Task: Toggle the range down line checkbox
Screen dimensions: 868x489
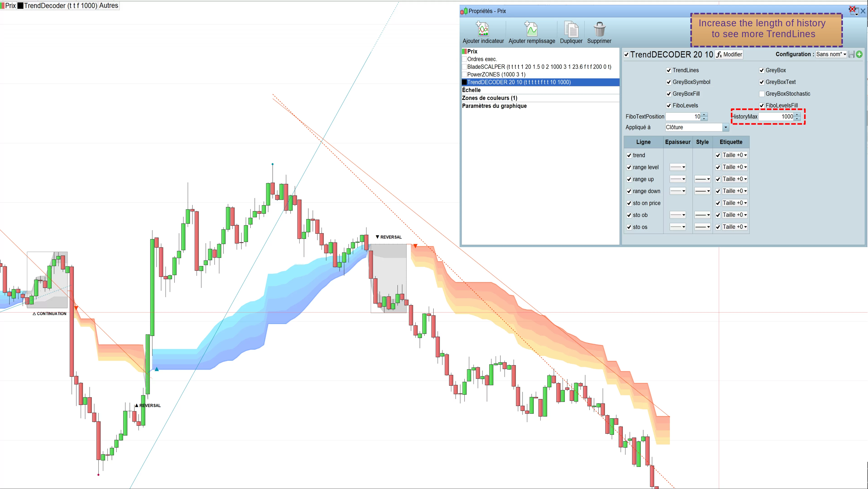Action: (629, 191)
